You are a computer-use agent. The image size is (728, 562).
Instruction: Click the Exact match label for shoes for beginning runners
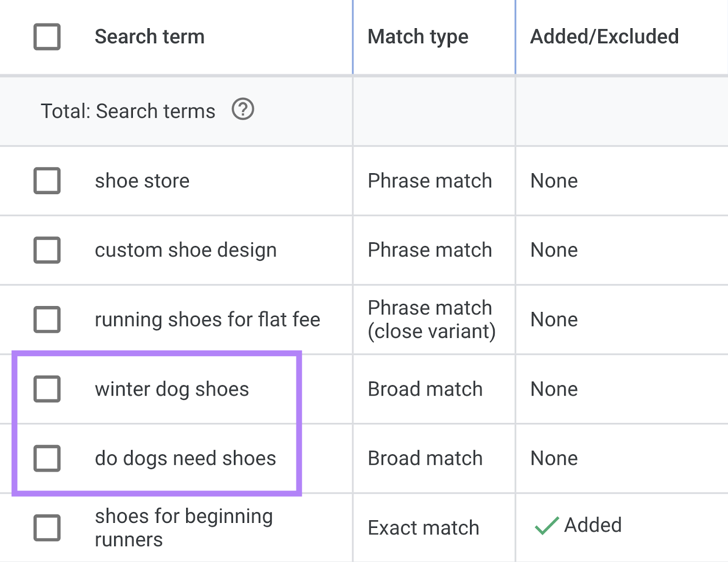pos(423,527)
